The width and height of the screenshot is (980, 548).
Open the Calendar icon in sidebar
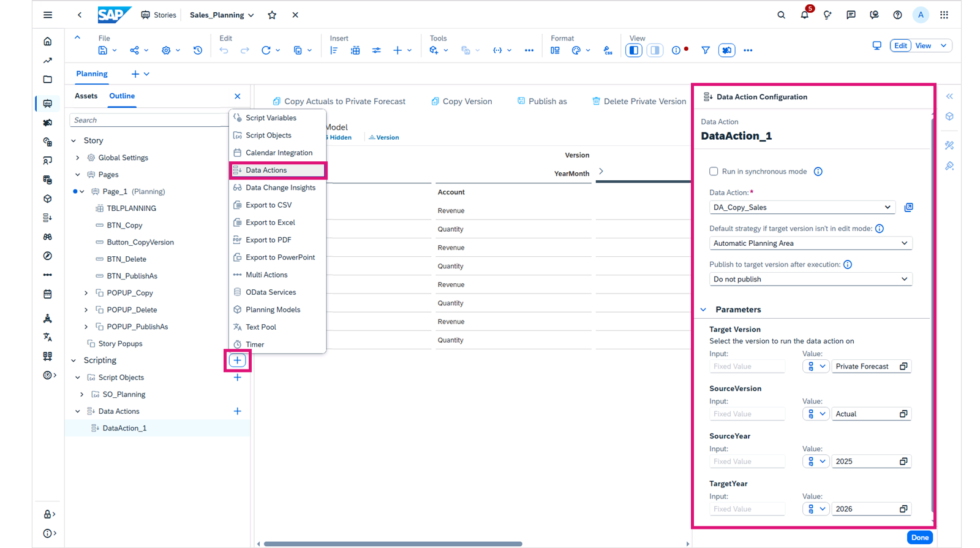point(48,294)
